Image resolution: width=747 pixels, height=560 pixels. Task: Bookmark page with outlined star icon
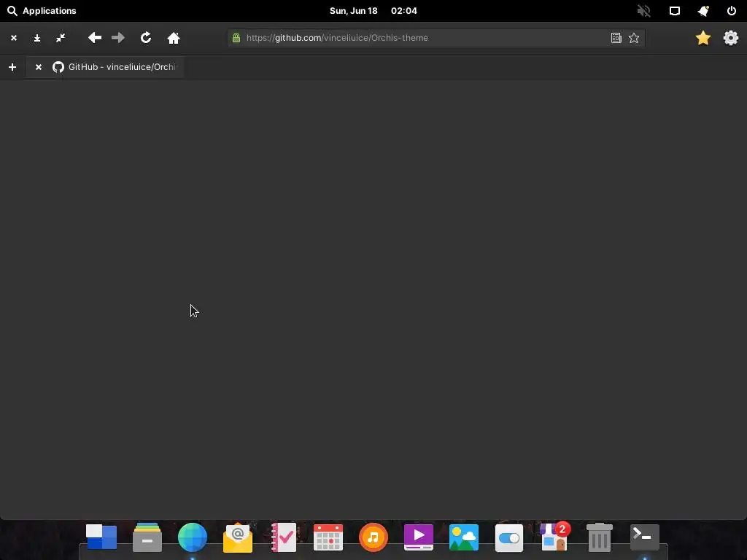[x=634, y=38]
